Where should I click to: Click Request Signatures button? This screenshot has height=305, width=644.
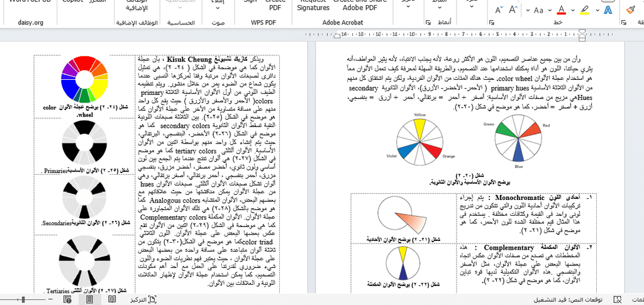coord(313,6)
